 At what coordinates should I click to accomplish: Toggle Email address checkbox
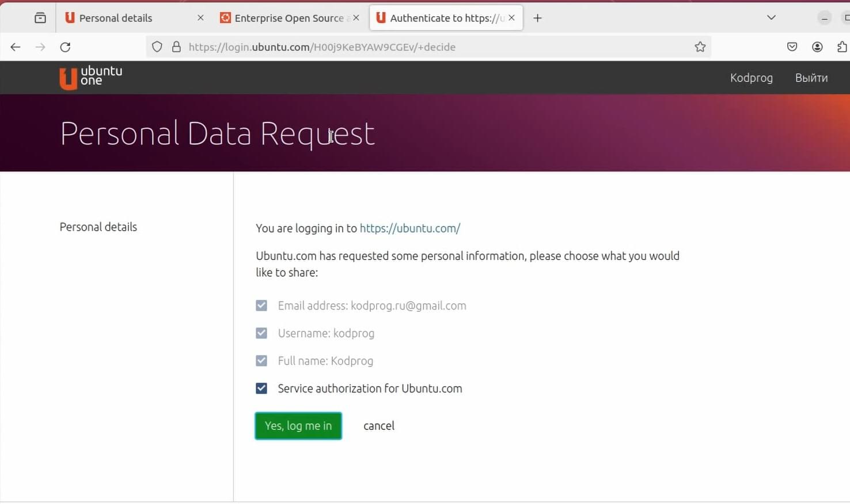(x=261, y=306)
